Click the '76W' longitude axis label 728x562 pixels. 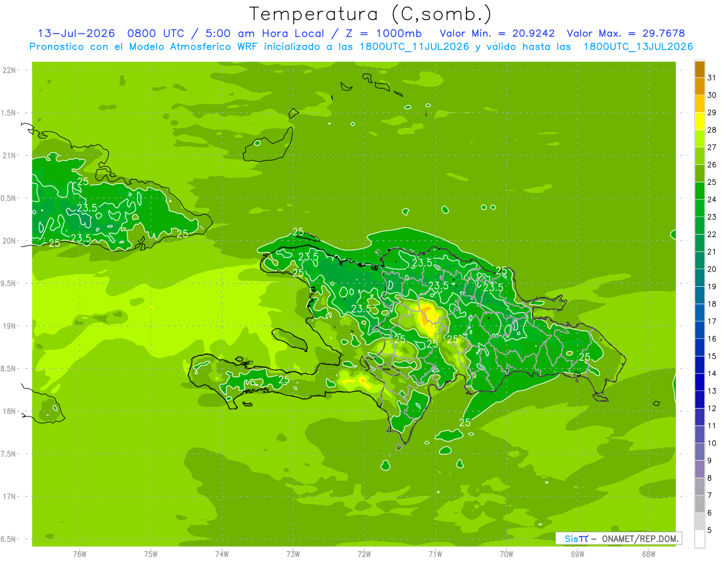(x=79, y=554)
